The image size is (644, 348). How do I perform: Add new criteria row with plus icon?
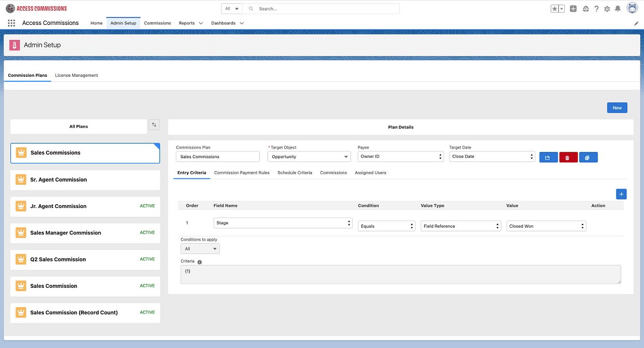pos(621,194)
